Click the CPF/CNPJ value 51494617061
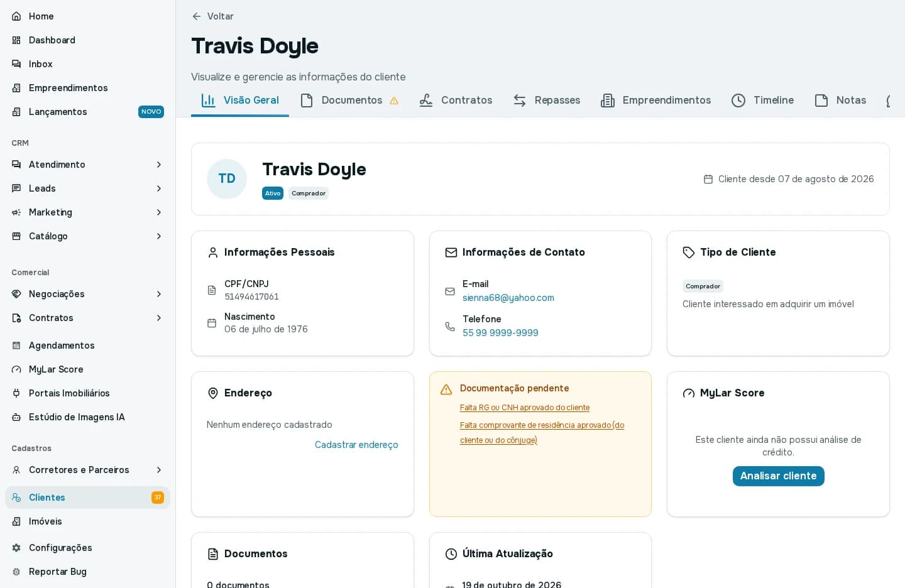The width and height of the screenshot is (905, 588). coord(251,297)
